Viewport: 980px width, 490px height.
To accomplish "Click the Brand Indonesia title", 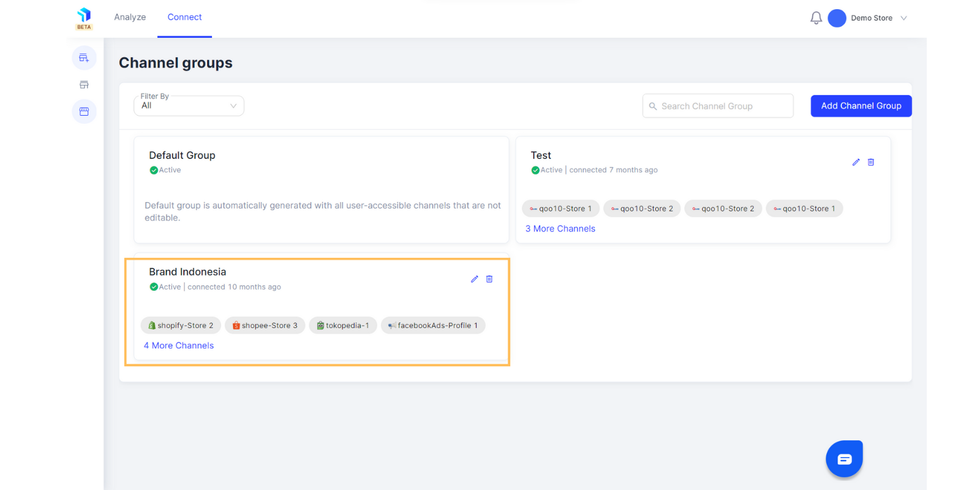I will coord(187,272).
